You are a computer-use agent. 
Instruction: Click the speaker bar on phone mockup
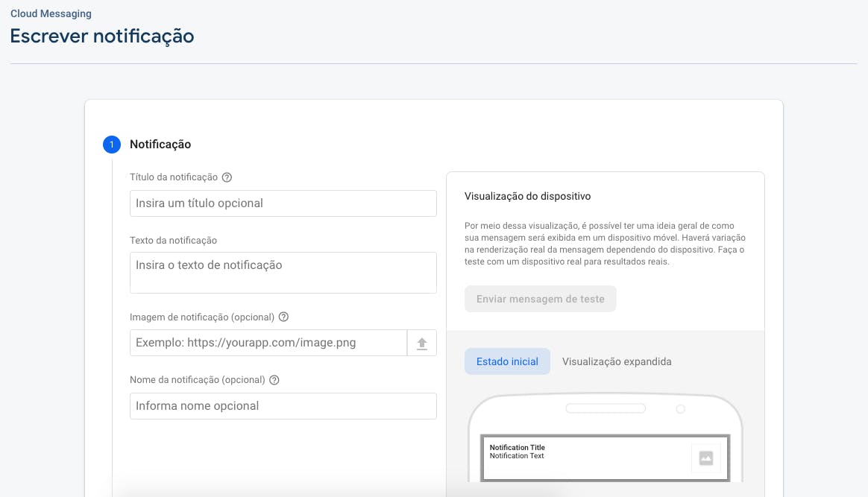(x=605, y=408)
